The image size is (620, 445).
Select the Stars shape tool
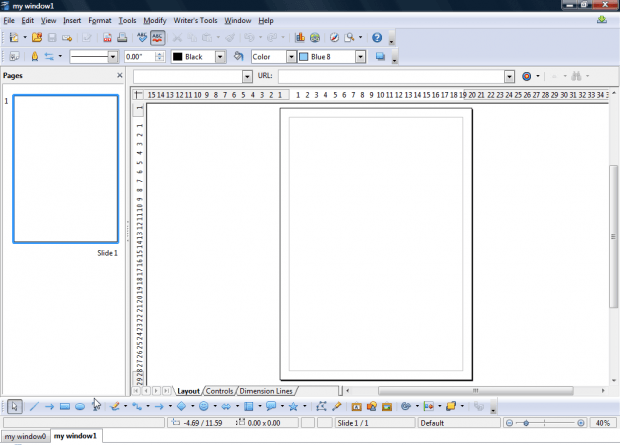pos(293,406)
